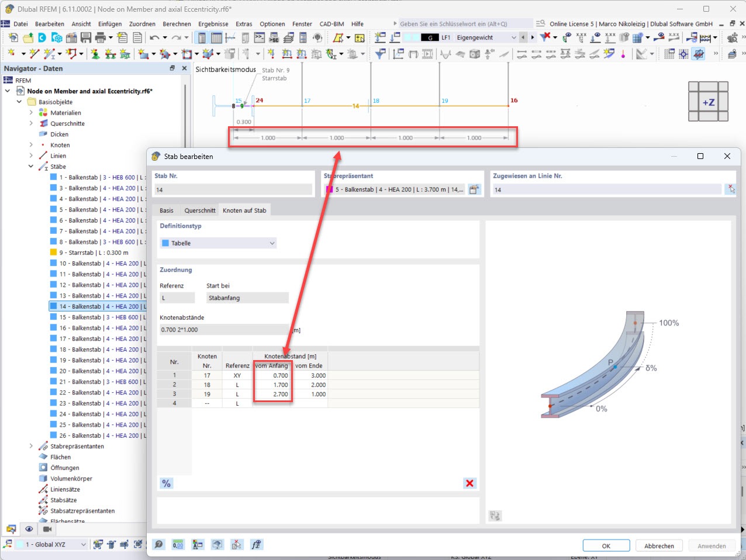Click the funnel filter icon in second toolbar
The width and height of the screenshot is (746, 560).
(380, 54)
